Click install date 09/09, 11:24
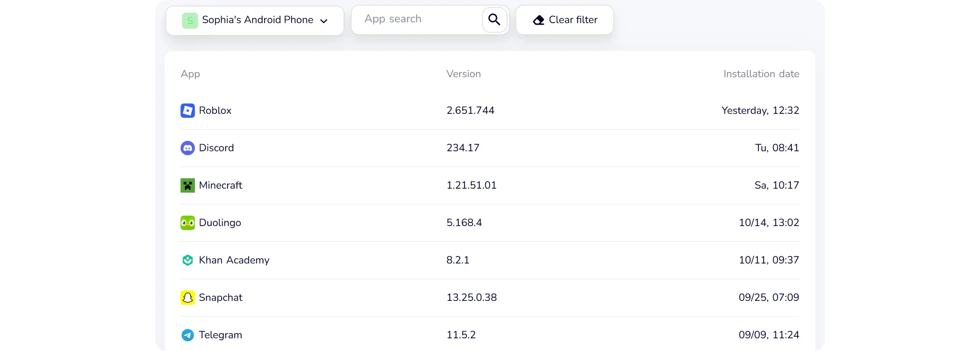The image size is (980, 351). click(x=769, y=335)
